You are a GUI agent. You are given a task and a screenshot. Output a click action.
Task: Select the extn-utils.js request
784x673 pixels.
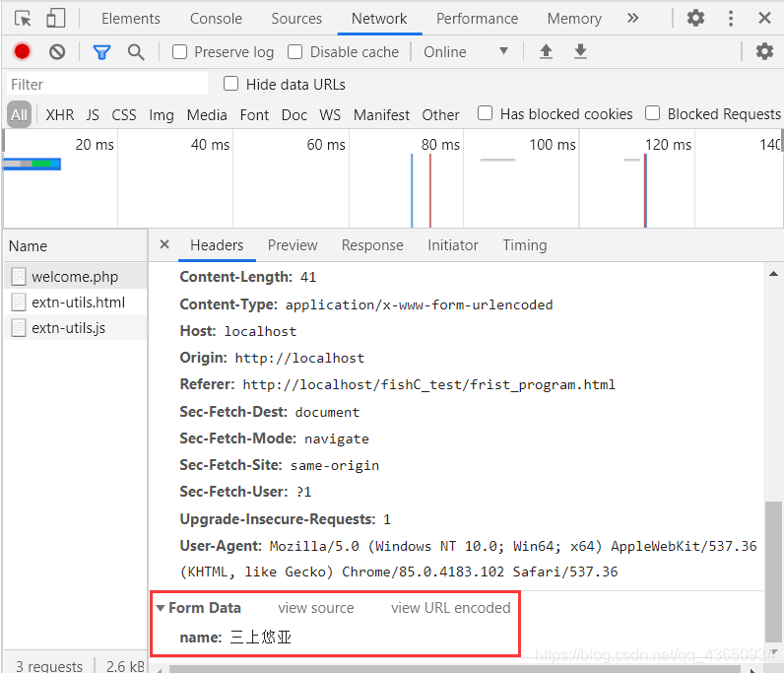[x=76, y=327]
